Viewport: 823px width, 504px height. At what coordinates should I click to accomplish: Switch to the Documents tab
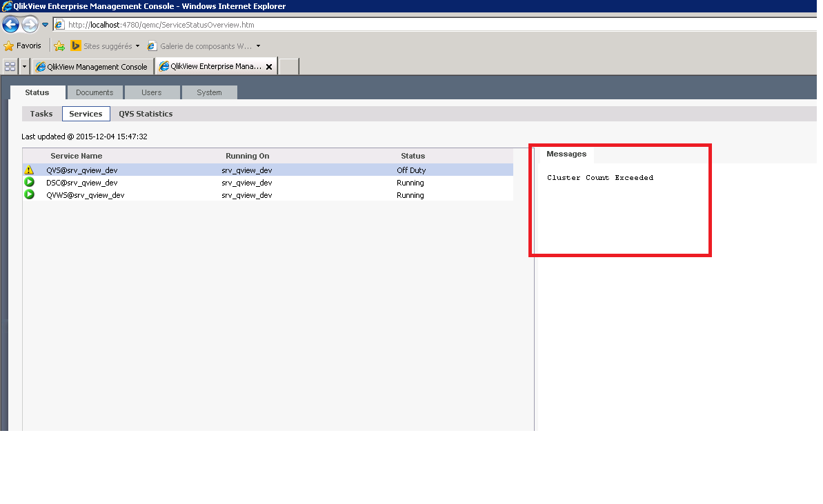(x=95, y=92)
